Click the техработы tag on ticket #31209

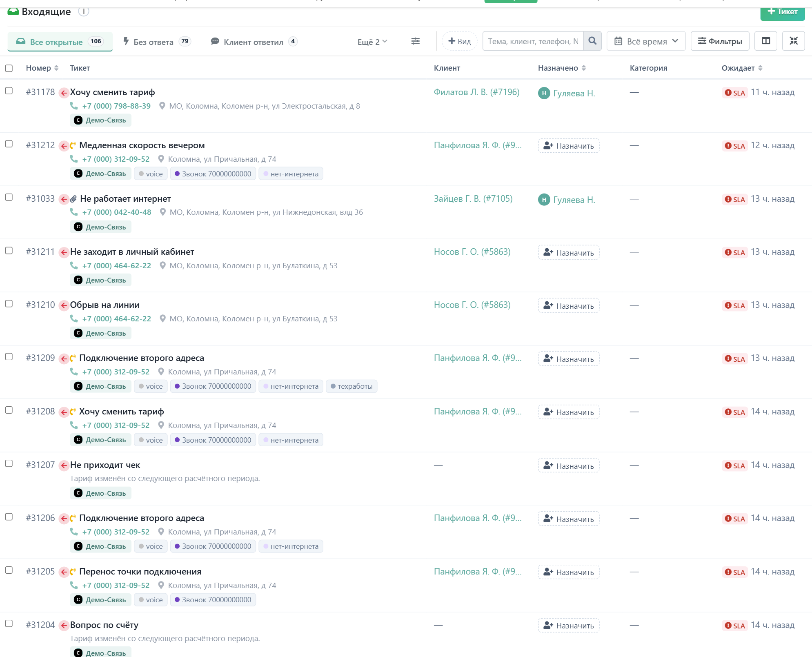[x=351, y=386]
